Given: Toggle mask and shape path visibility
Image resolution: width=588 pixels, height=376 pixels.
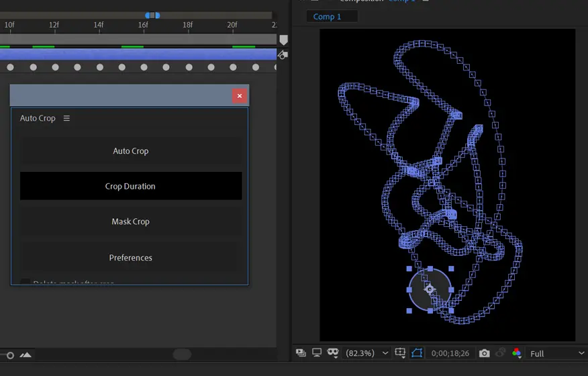Looking at the screenshot, I should point(417,352).
